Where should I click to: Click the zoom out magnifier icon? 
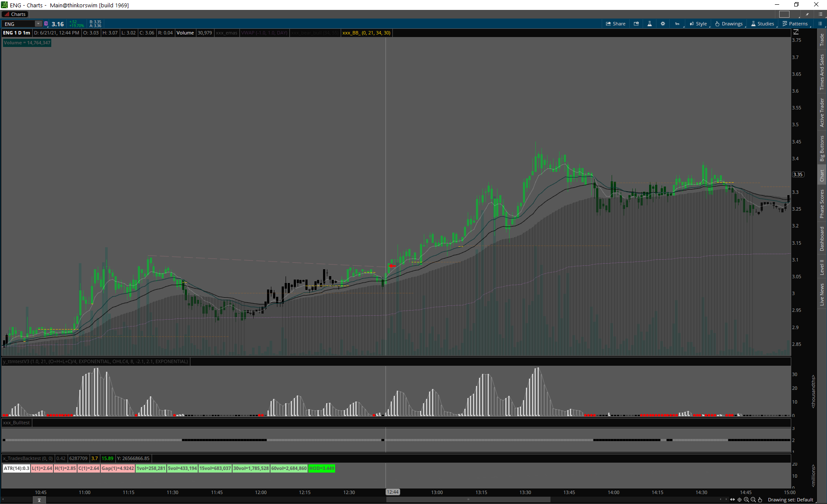(x=753, y=500)
